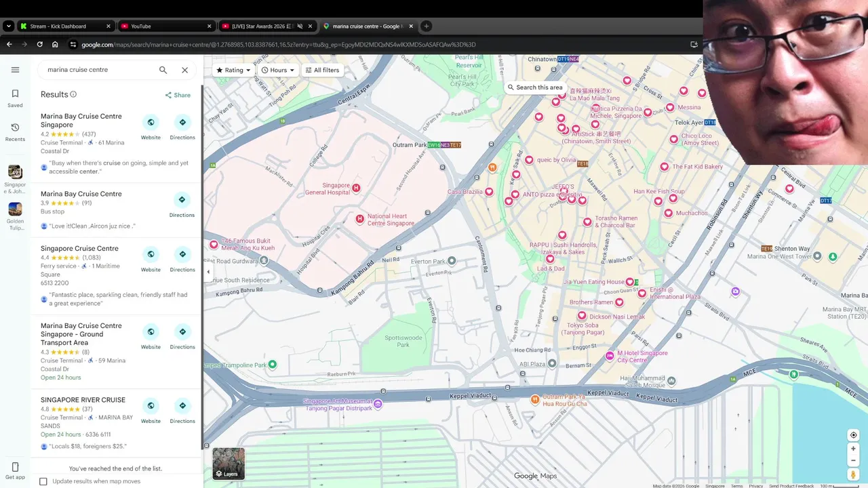Click Marina Bay Cruise Centre bus stop title
Image resolution: width=868 pixels, height=488 pixels.
(x=81, y=194)
